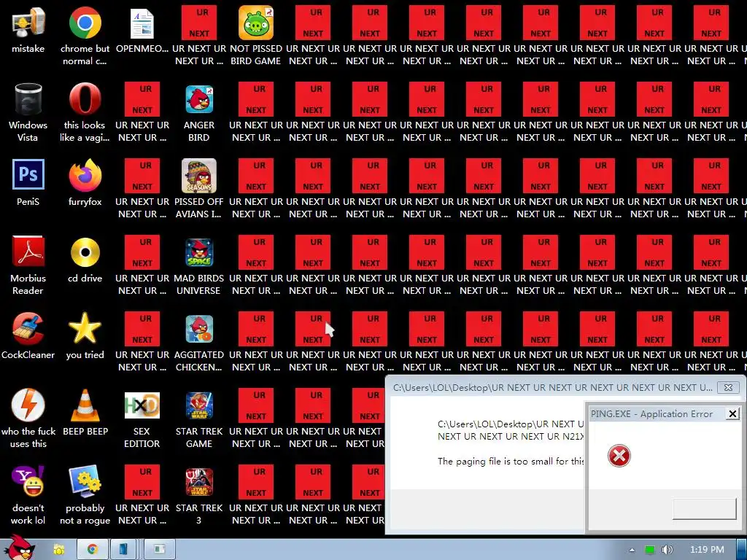Open the UR NEXT icon left of ANGER BIRD
The image size is (747, 560).
[142, 99]
